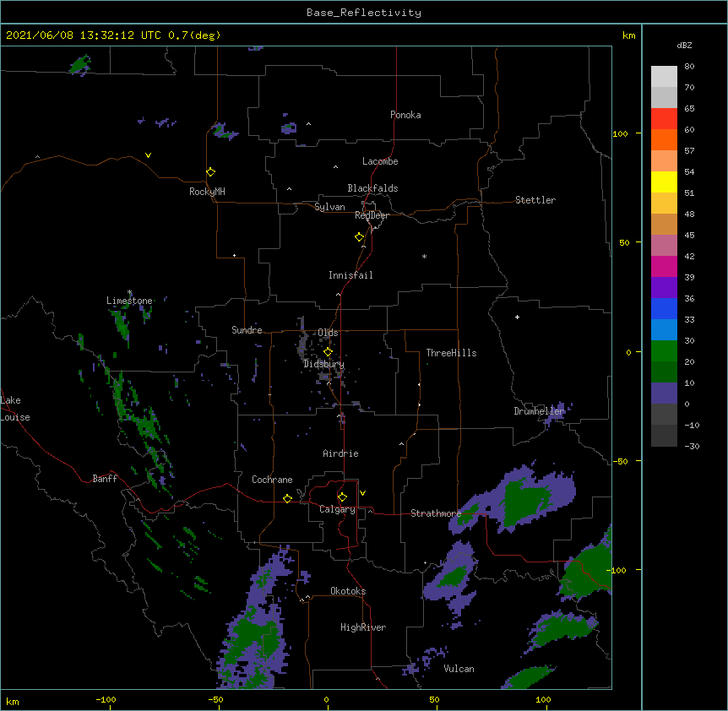Click the 45 value in dBZ legend

(x=689, y=236)
